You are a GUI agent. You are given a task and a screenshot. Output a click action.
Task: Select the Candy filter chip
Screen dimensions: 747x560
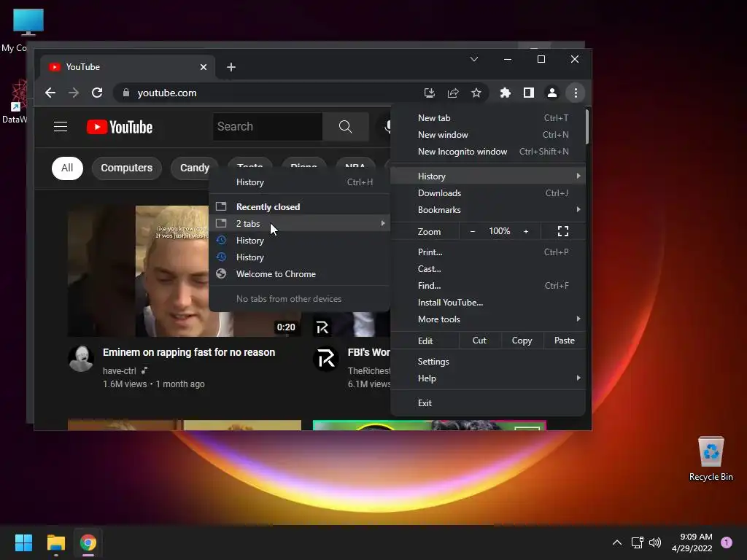[194, 168]
